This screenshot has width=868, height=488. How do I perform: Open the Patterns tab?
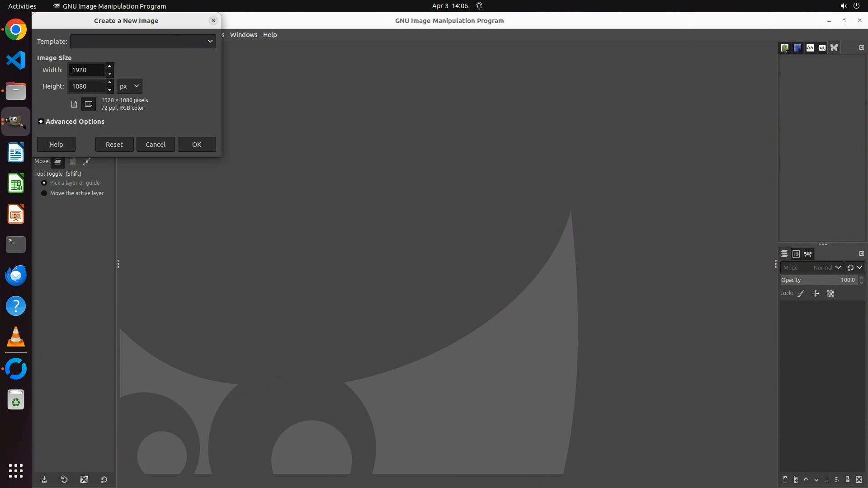(797, 48)
